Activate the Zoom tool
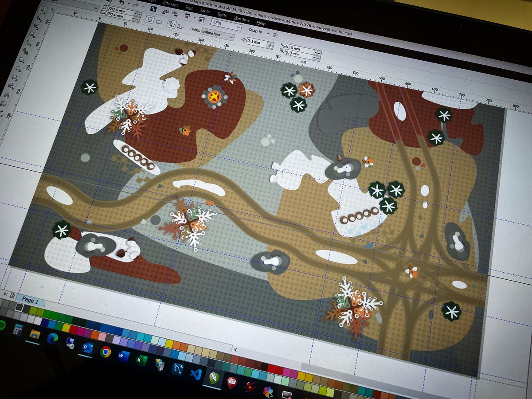Image resolution: width=532 pixels, height=399 pixels. pyautogui.click(x=32, y=33)
